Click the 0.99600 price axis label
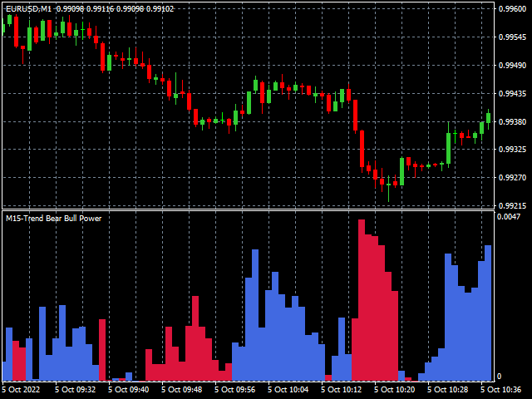 [x=512, y=9]
